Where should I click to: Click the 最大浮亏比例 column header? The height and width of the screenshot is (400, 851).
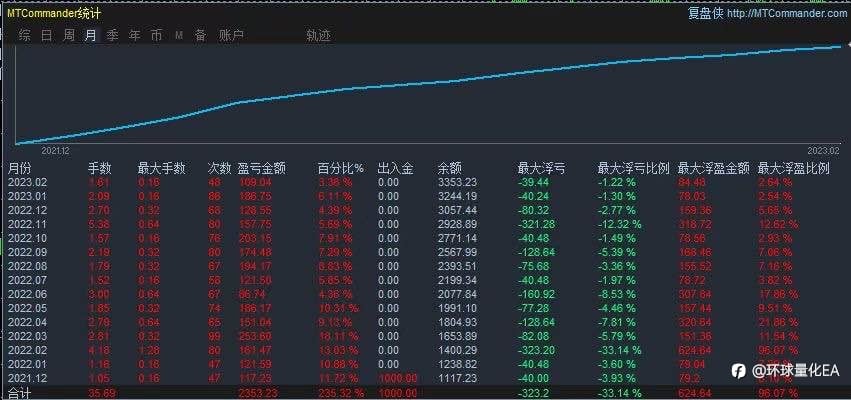633,168
